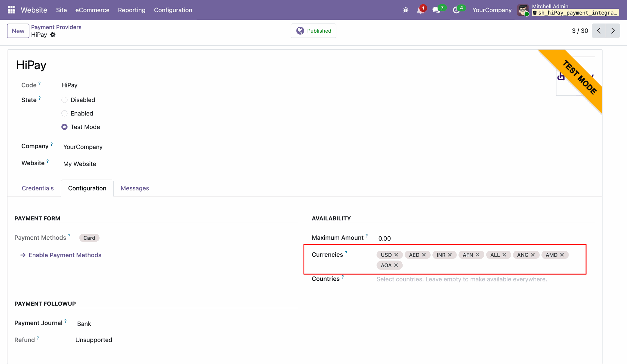
Task: Click the record pager 3 / 30
Action: click(x=580, y=31)
